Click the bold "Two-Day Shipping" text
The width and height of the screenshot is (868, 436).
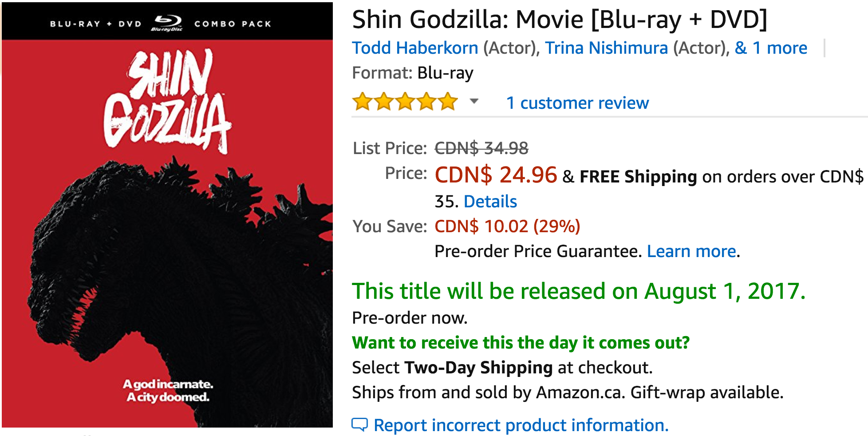point(478,368)
